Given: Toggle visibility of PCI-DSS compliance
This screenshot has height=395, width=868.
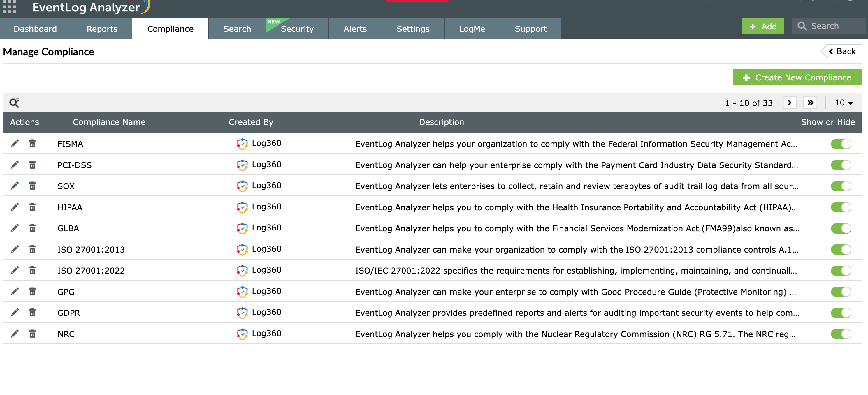Looking at the screenshot, I should [x=841, y=165].
